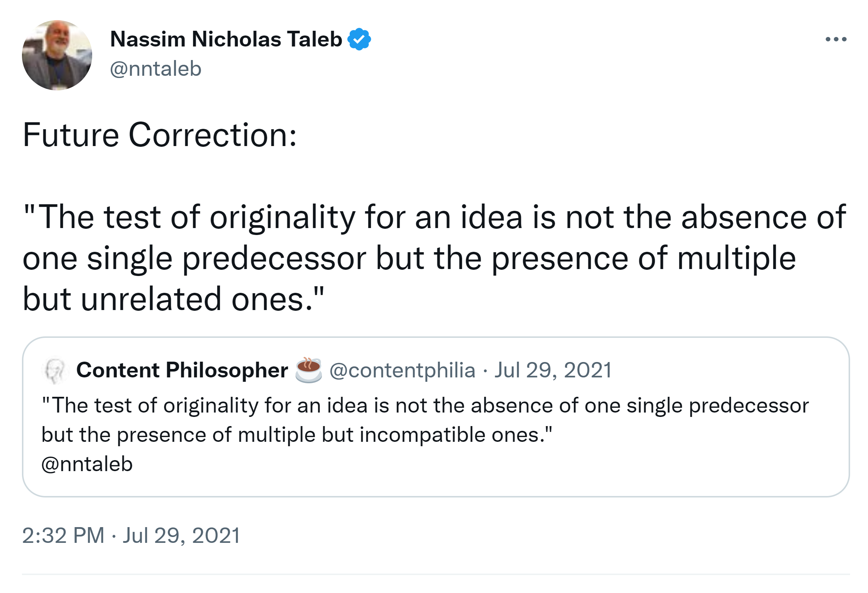Open Nassim Nicholas Taleb's profile picture
868x593 pixels.
point(57,55)
